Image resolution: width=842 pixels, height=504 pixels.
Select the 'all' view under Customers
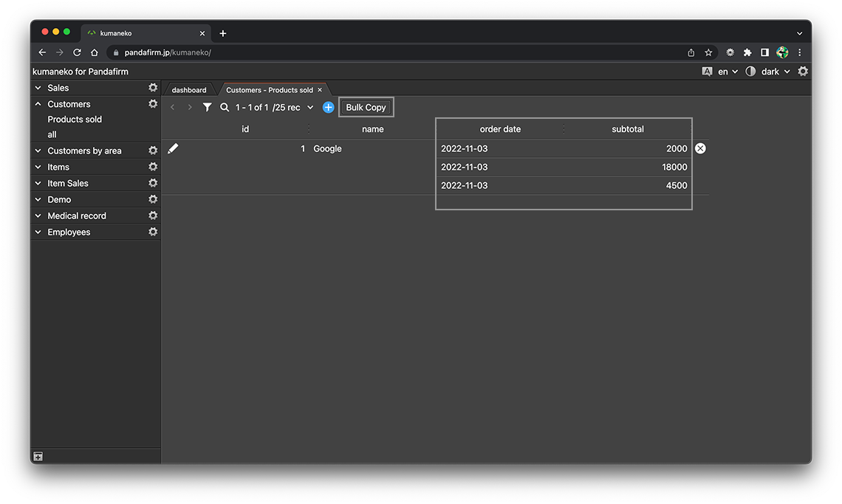pyautogui.click(x=52, y=135)
